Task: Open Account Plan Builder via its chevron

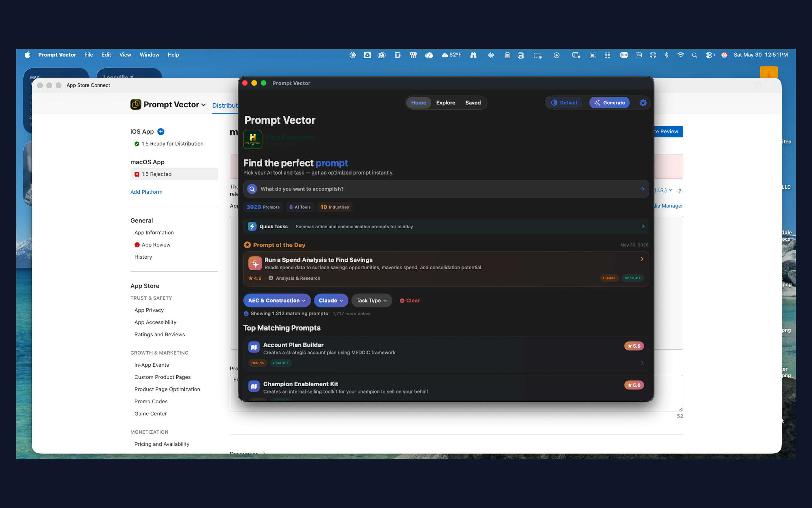Action: (x=642, y=363)
